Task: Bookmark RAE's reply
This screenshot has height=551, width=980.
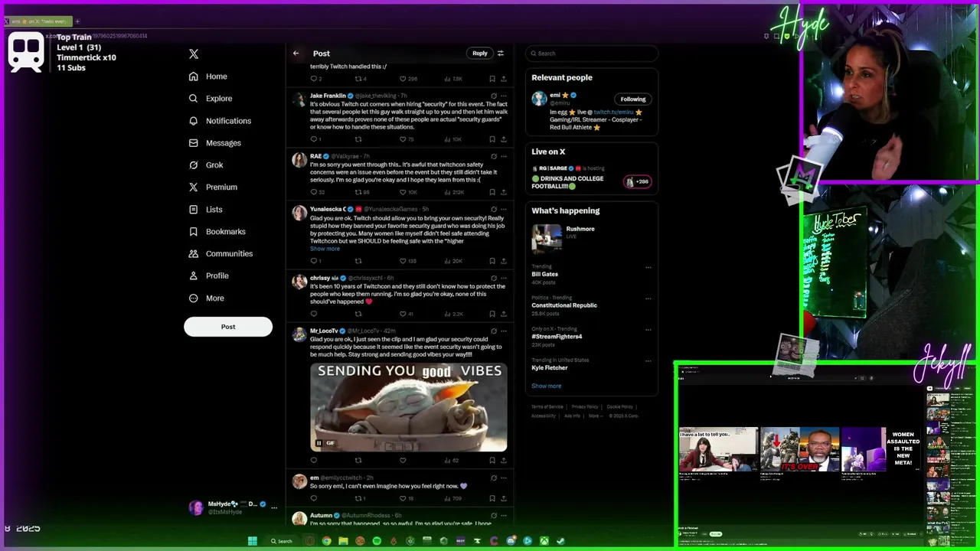Action: pyautogui.click(x=492, y=192)
